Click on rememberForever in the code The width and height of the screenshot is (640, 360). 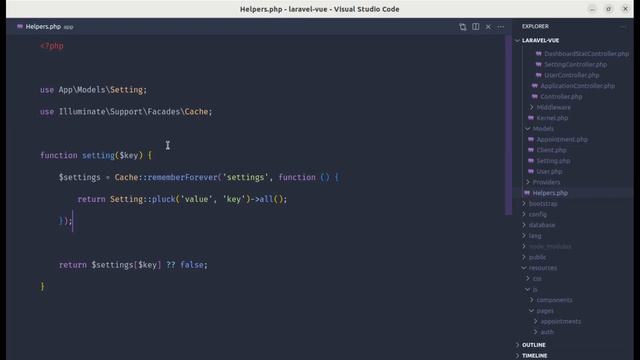(182, 177)
